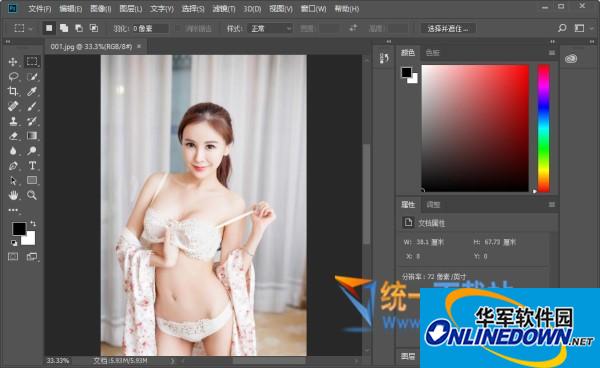Pick a color in the red color field
The height and width of the screenshot is (368, 600).
(x=475, y=128)
